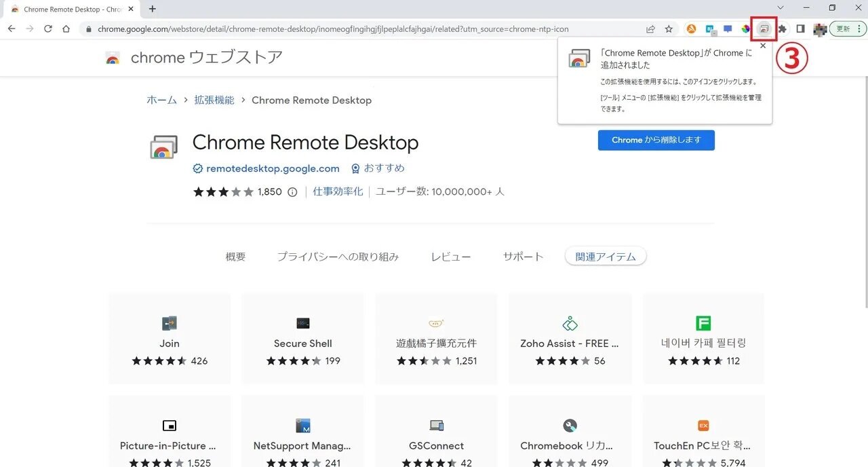Open the 네이버 카페 필터링 extension icon
This screenshot has height=467, width=868.
click(703, 323)
